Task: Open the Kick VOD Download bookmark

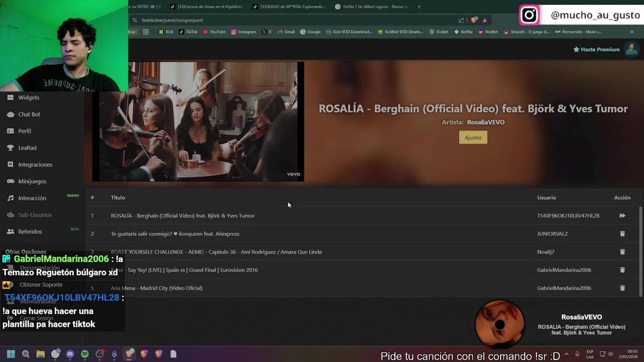Action: pos(349,32)
